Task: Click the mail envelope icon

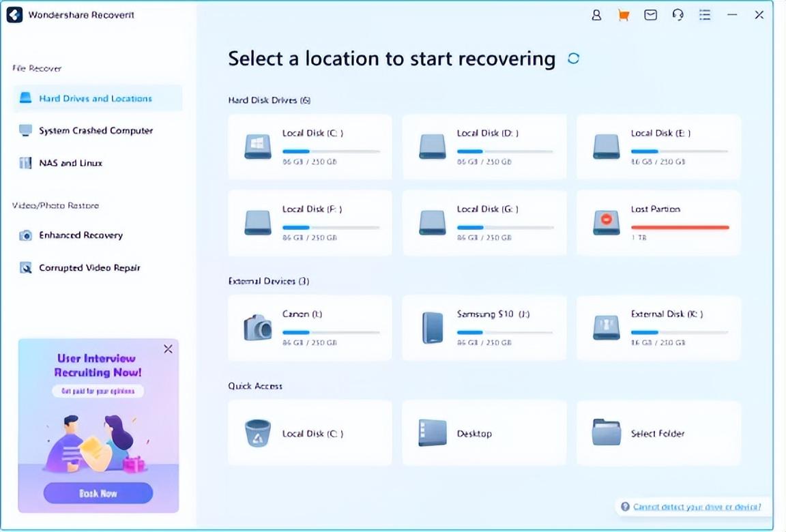Action: tap(650, 15)
